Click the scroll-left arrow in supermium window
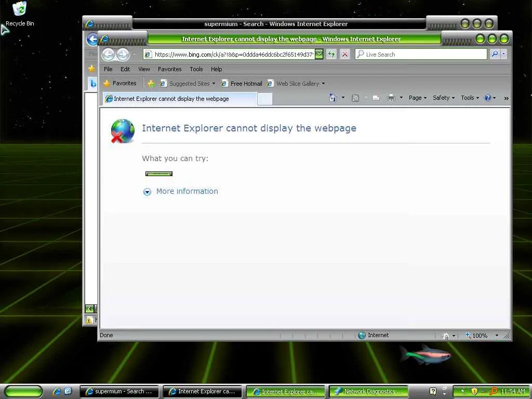532x399 pixels. [x=89, y=309]
